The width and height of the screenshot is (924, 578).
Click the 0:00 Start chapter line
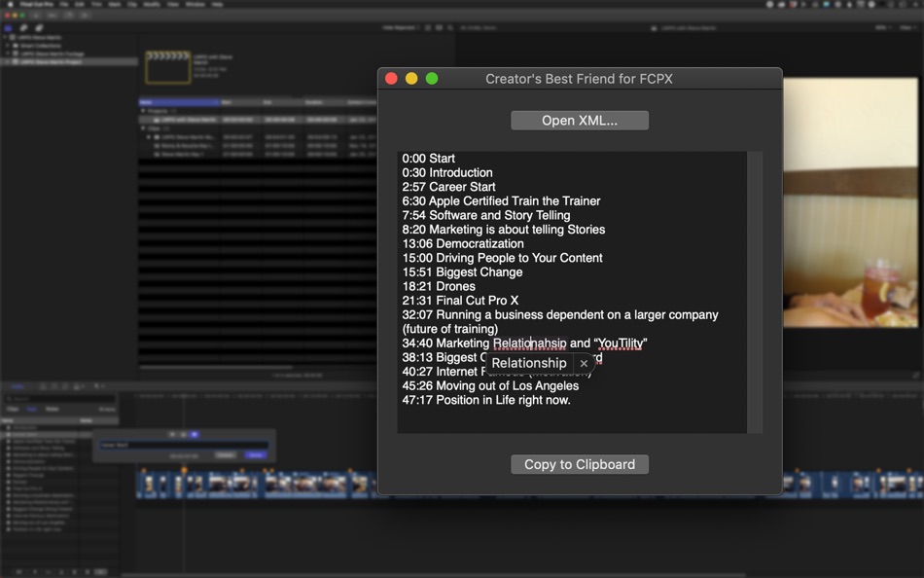[428, 158]
